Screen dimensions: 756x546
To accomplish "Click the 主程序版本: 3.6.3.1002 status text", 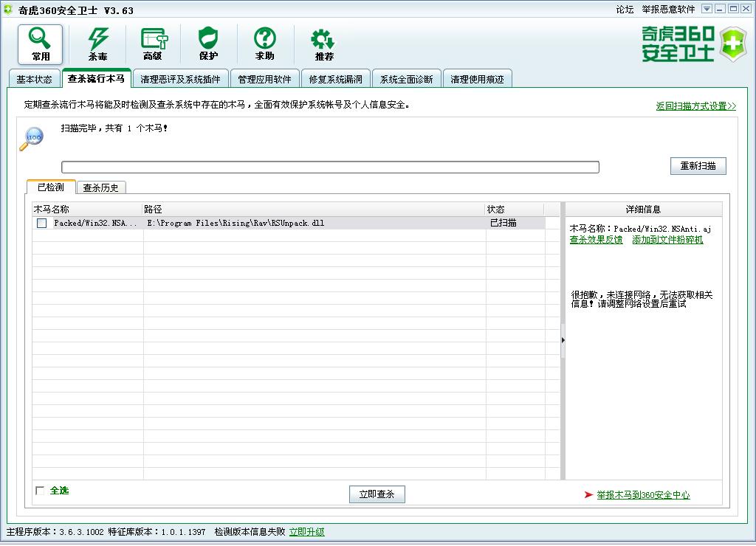I will 55,531.
